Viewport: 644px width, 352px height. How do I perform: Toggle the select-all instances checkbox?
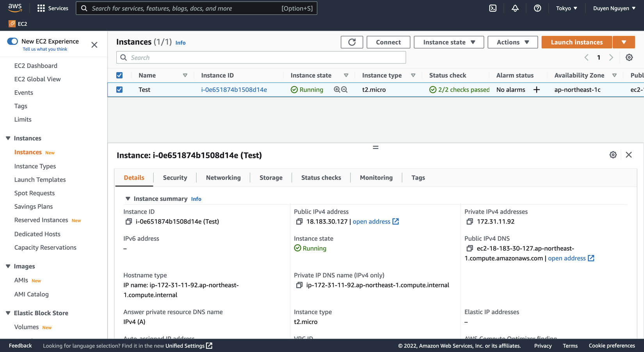(119, 75)
